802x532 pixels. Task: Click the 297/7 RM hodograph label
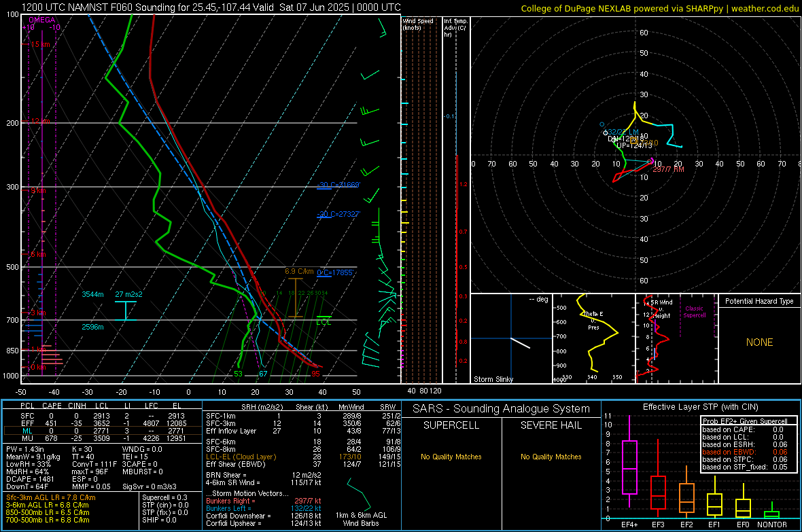click(x=669, y=169)
